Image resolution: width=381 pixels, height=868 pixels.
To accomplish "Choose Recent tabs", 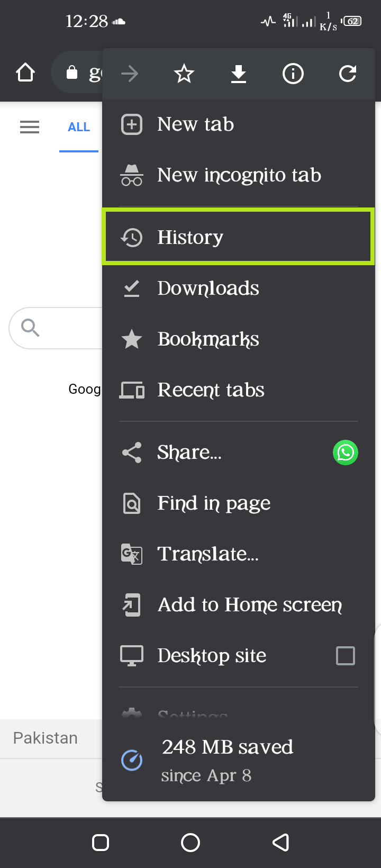I will 238,390.
